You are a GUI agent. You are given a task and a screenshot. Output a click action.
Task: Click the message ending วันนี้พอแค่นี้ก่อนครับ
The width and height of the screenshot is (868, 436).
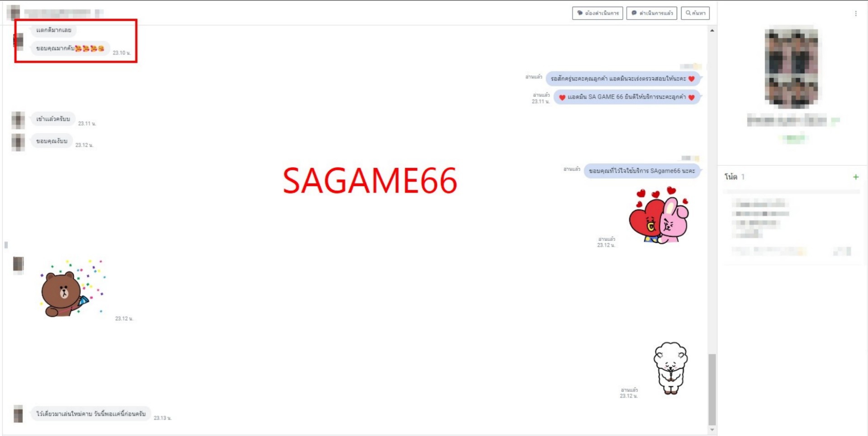pos(91,414)
